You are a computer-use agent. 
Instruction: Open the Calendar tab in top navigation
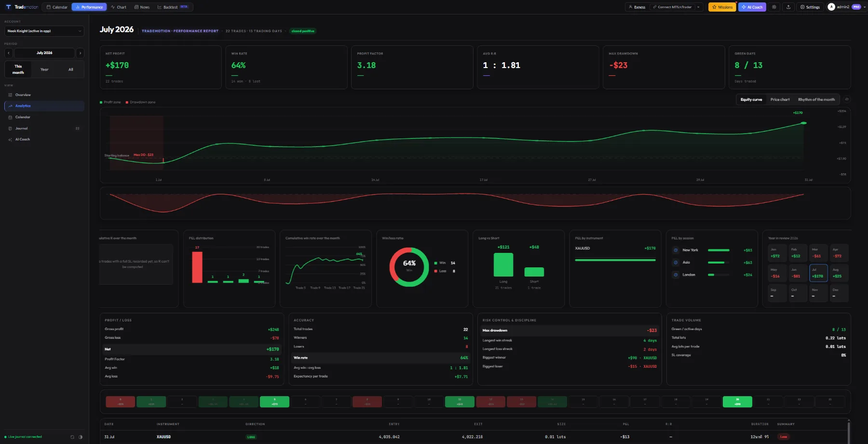tap(57, 7)
